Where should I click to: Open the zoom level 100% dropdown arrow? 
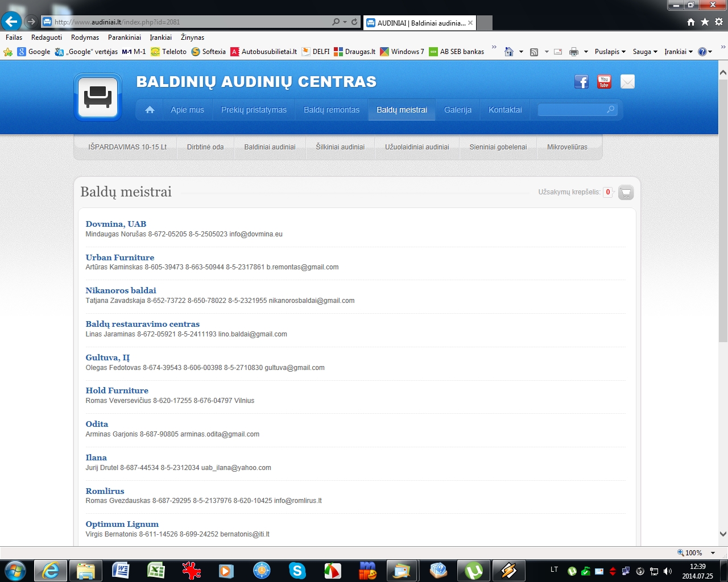[x=713, y=553]
